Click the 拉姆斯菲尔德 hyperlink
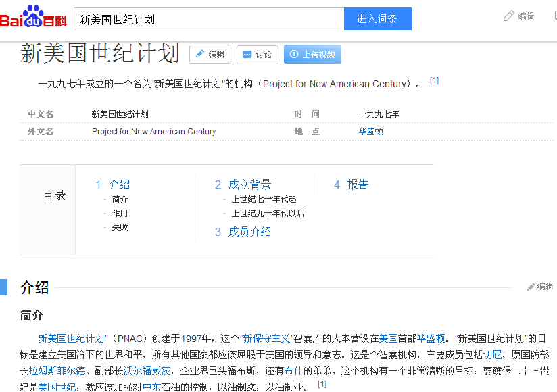 [x=57, y=371]
